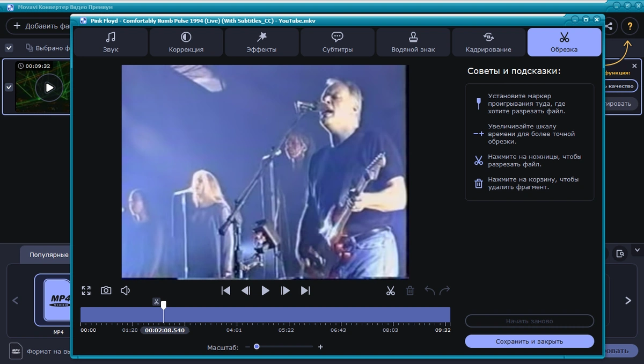The width and height of the screenshot is (644, 364).
Task: Delete fragment with the trash icon
Action: tap(410, 290)
